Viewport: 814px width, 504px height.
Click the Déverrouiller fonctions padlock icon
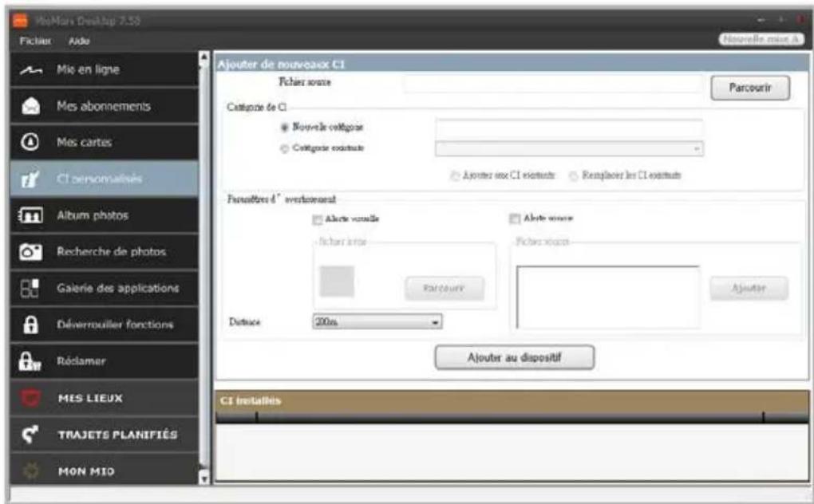click(x=30, y=325)
